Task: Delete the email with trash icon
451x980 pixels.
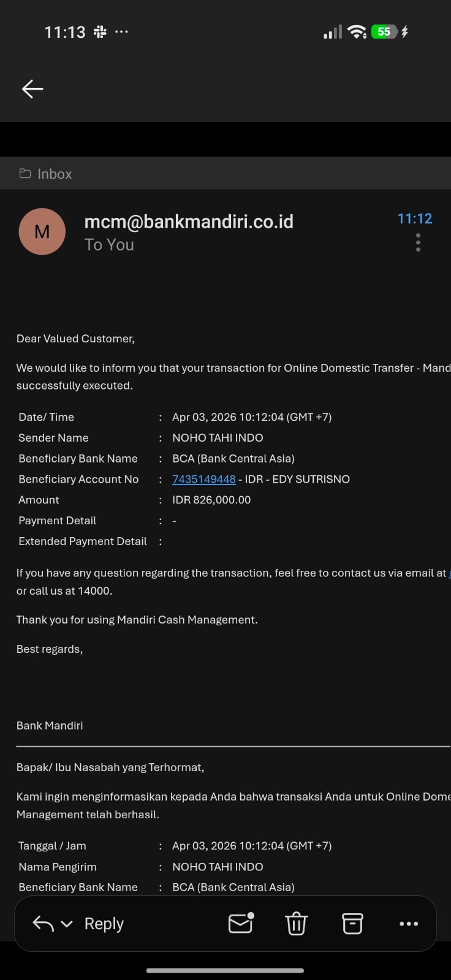Action: pos(297,923)
